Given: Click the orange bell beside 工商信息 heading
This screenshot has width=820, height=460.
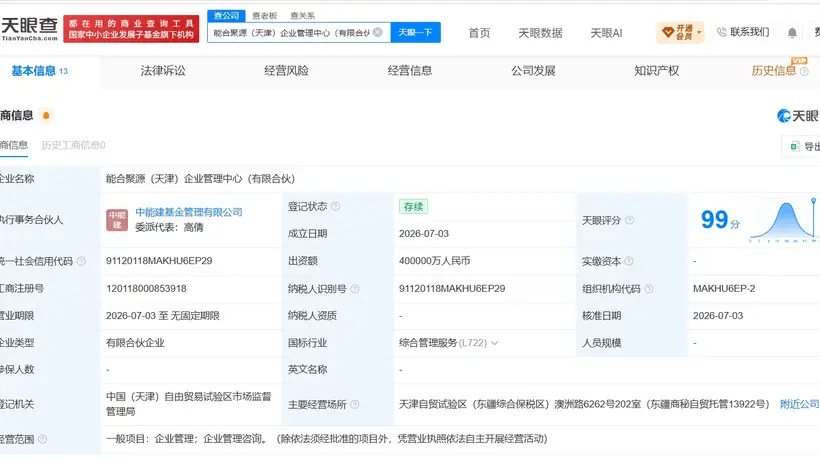Looking at the screenshot, I should (x=46, y=116).
